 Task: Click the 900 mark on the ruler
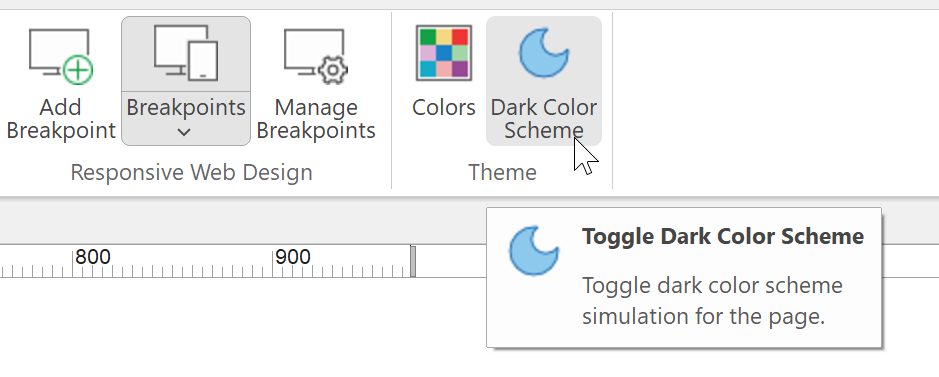coord(293,257)
